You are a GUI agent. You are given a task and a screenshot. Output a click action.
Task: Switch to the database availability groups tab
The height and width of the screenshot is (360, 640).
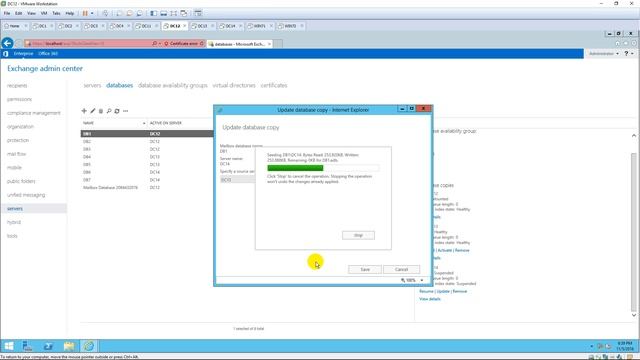pos(173,85)
